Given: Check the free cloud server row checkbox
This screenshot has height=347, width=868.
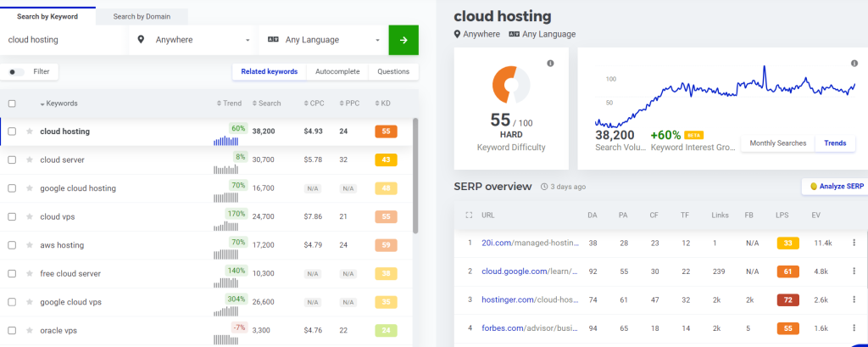Looking at the screenshot, I should pos(12,273).
